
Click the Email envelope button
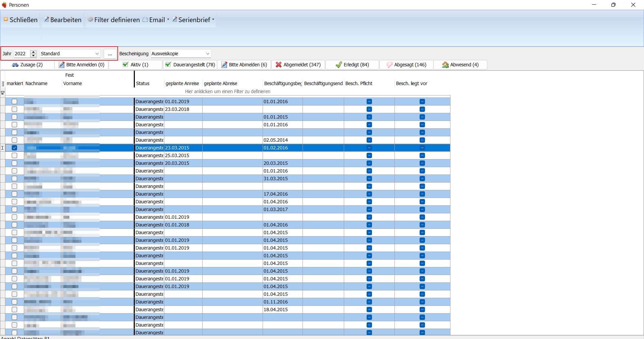click(x=154, y=20)
